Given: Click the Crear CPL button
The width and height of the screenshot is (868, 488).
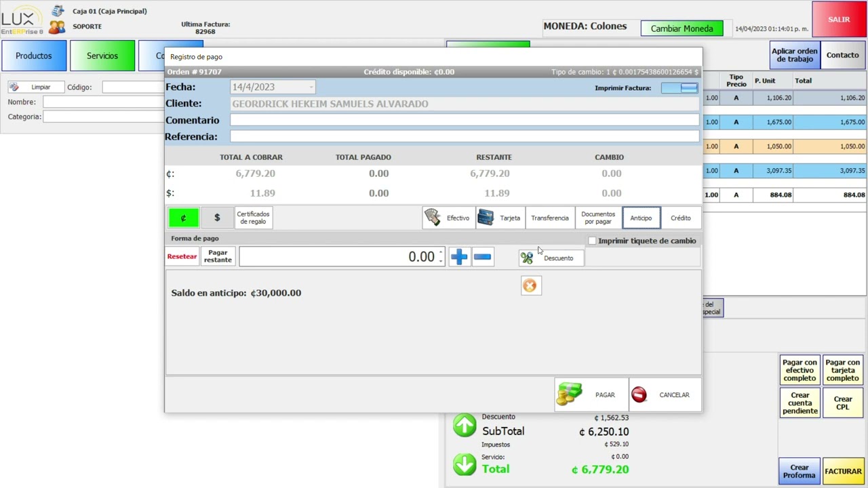Looking at the screenshot, I should (x=843, y=403).
